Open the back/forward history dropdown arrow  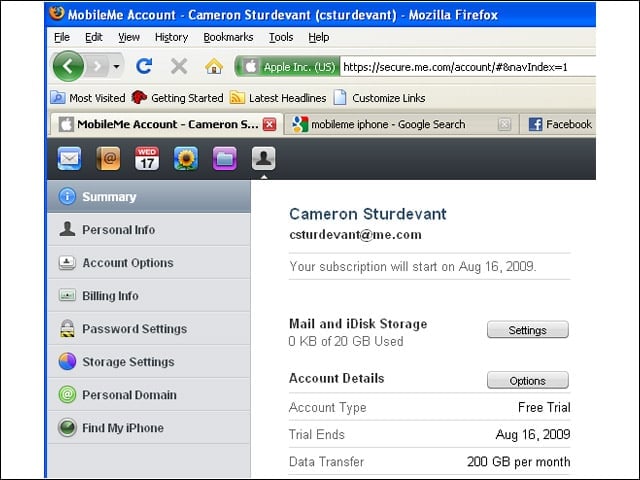[x=116, y=66]
